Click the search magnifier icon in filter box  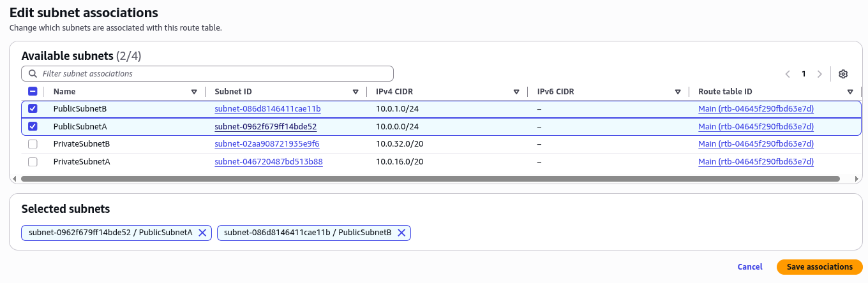[33, 74]
